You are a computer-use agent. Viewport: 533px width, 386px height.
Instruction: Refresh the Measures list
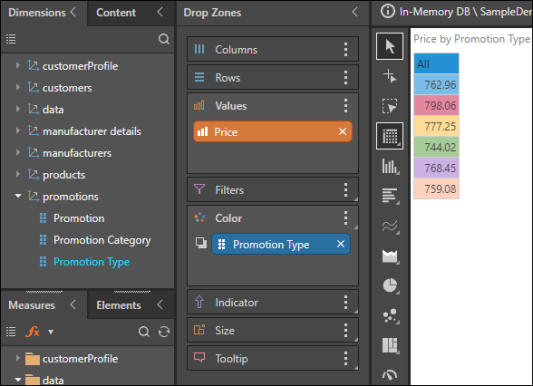coord(164,331)
